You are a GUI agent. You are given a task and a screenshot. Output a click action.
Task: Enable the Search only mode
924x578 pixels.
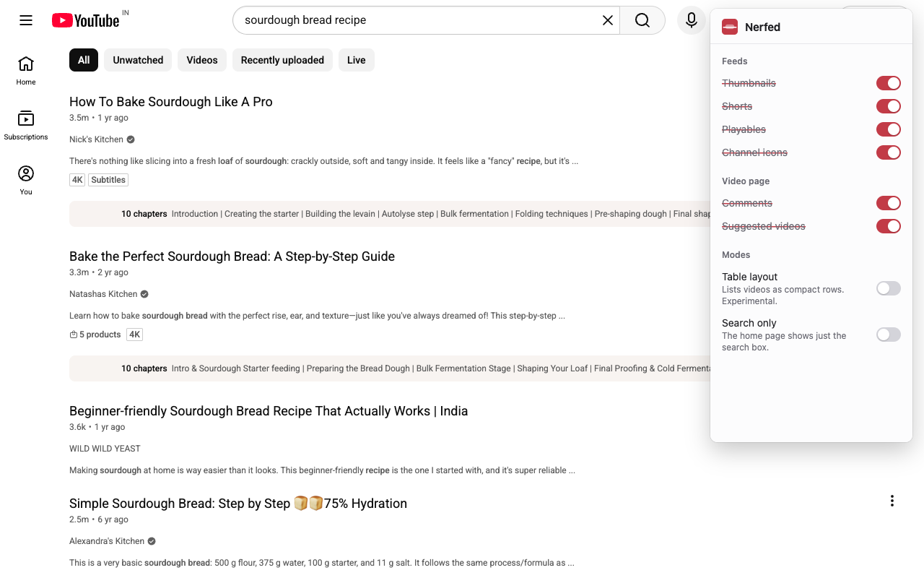pyautogui.click(x=889, y=335)
